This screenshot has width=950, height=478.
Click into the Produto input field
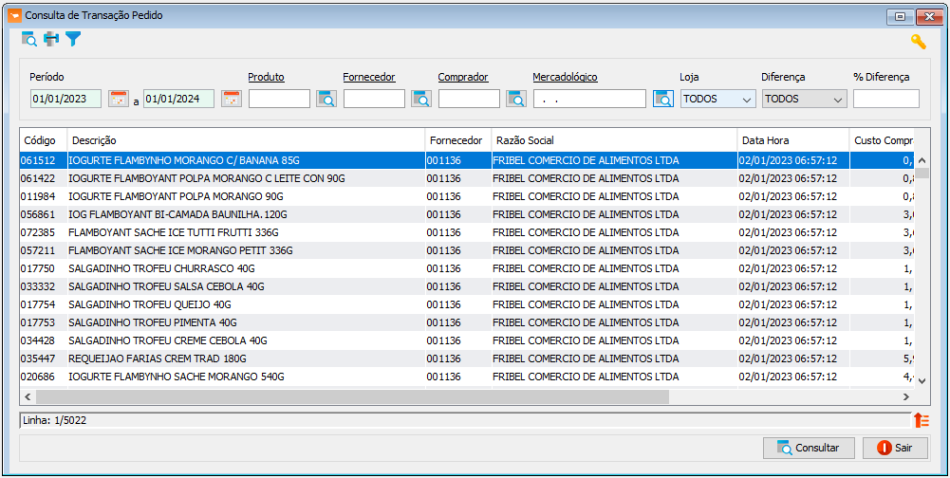point(279,99)
